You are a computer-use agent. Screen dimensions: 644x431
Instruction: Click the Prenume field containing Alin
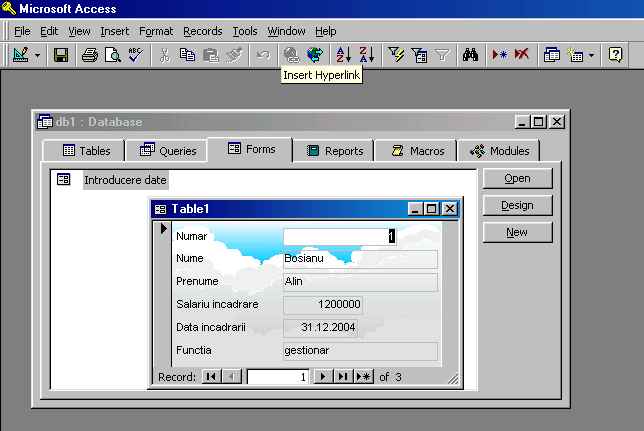click(x=360, y=282)
